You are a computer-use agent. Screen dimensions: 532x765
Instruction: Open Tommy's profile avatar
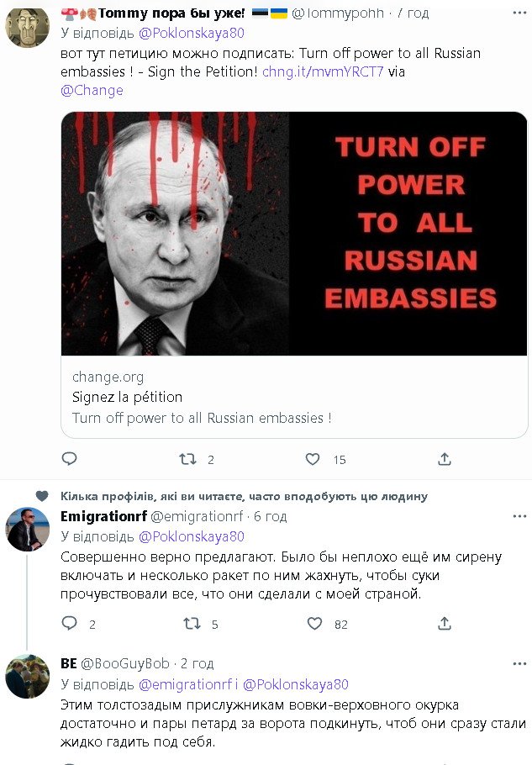click(x=28, y=25)
